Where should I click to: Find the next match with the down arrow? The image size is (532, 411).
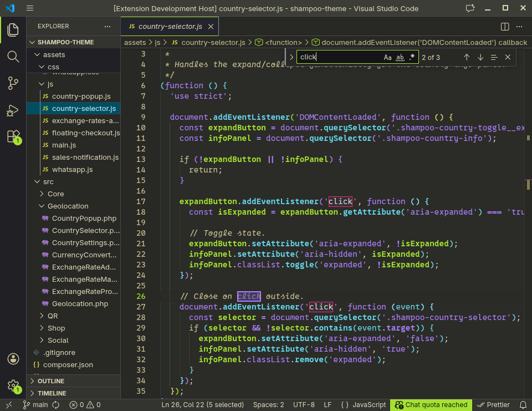(480, 57)
